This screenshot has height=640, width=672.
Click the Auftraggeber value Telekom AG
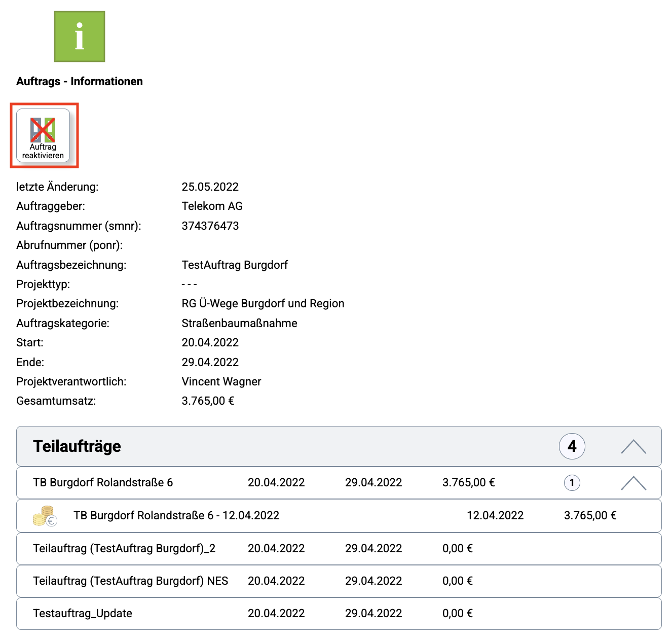212,206
